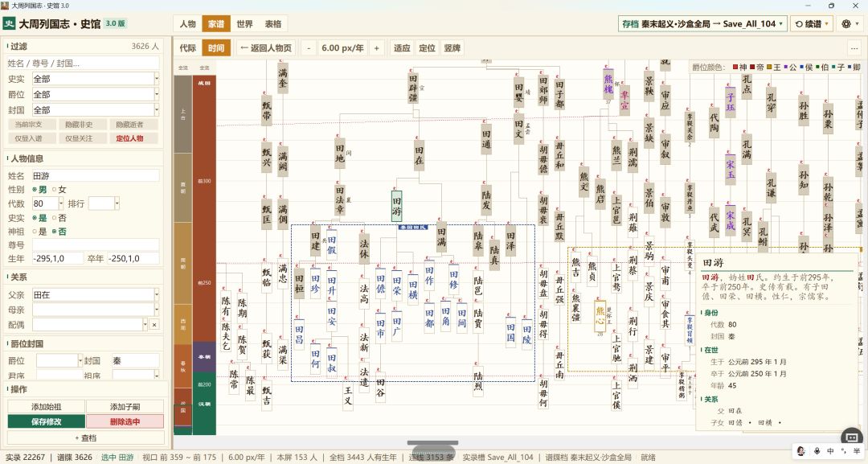Click the 姓名 / 尊号 / 封国 search field

[84, 63]
